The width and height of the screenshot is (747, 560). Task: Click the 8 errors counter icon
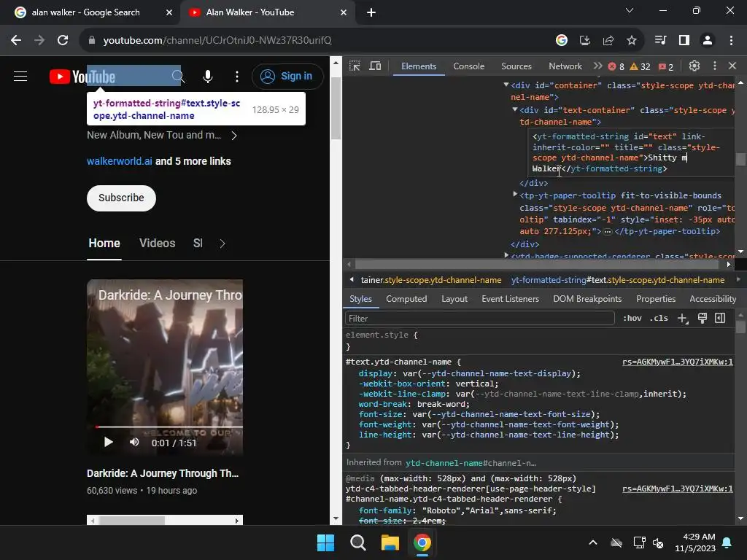(616, 66)
